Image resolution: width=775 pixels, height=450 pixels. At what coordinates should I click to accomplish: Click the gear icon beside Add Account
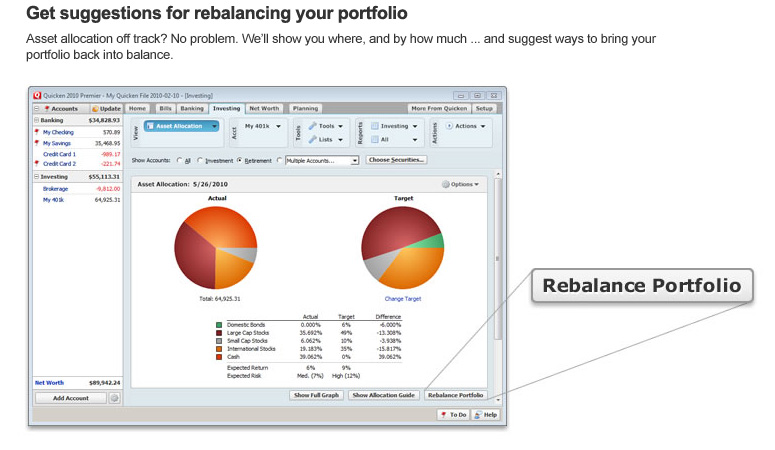point(115,398)
